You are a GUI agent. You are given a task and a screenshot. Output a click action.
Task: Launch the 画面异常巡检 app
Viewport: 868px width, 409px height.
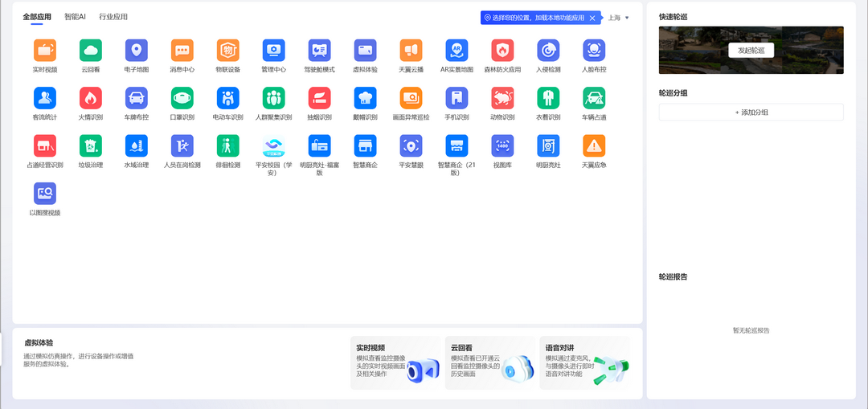(411, 98)
